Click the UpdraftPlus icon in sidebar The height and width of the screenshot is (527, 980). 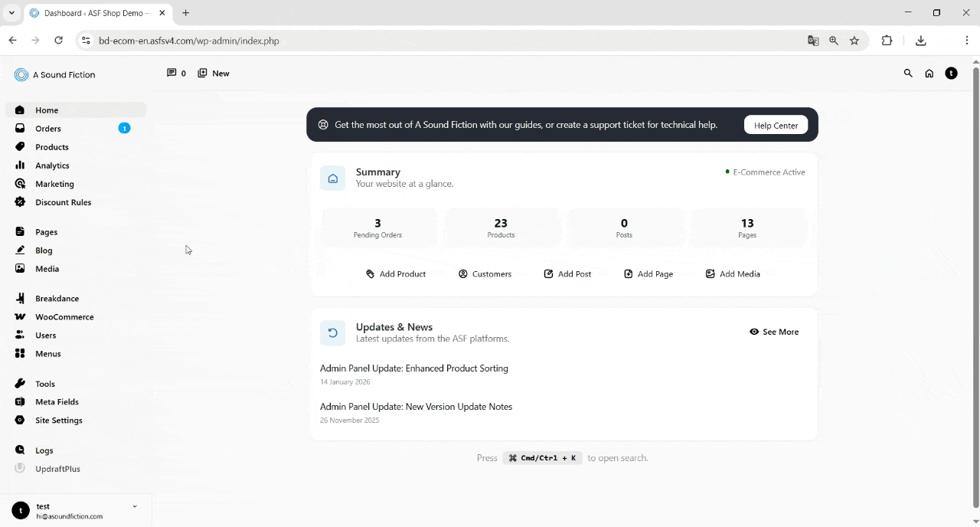coord(20,469)
